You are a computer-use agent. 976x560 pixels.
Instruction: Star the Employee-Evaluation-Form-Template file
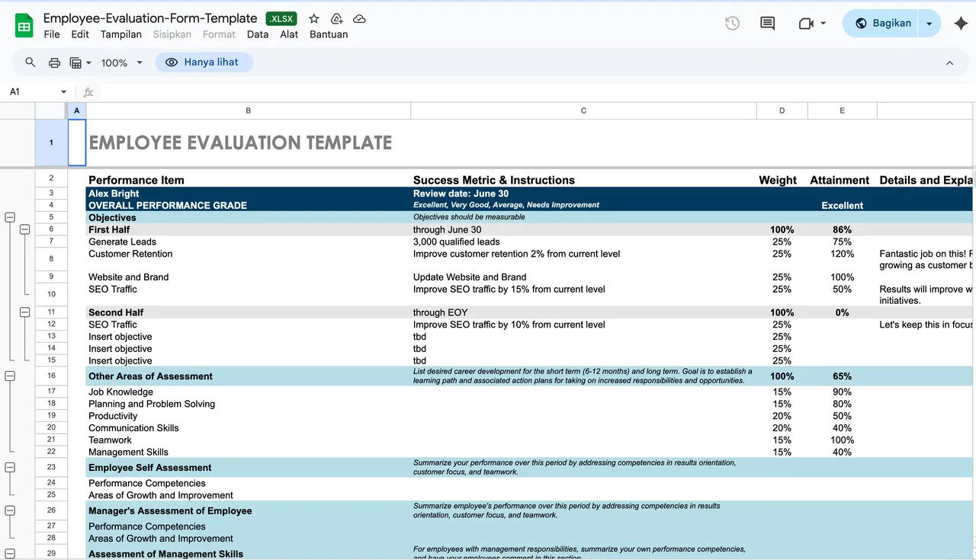click(x=314, y=18)
